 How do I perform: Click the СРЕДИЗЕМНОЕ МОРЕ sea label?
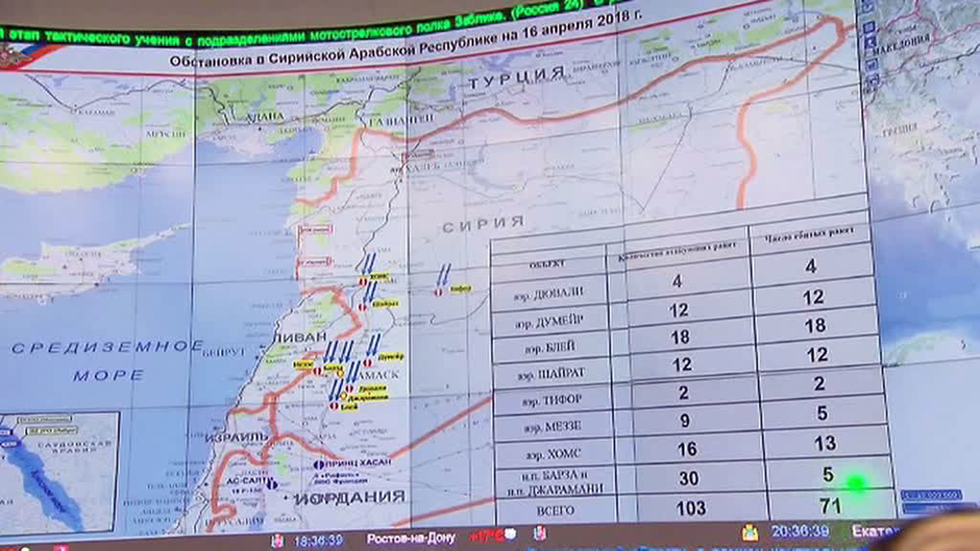pos(108,360)
